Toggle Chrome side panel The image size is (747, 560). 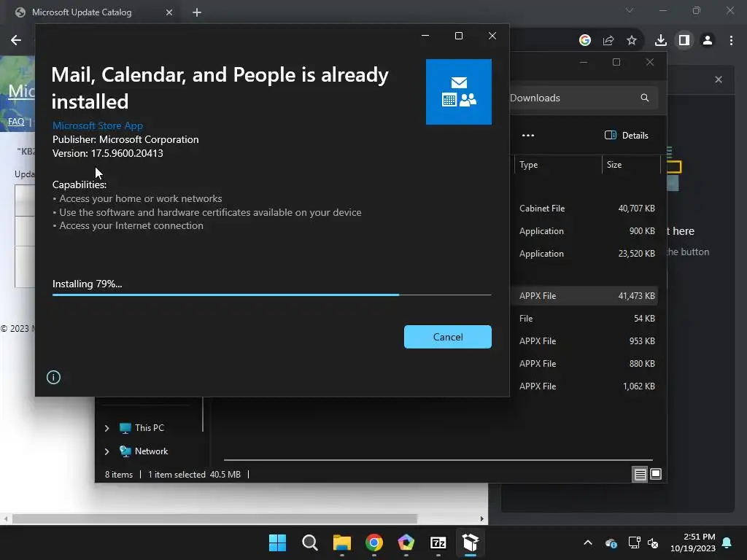pos(684,41)
